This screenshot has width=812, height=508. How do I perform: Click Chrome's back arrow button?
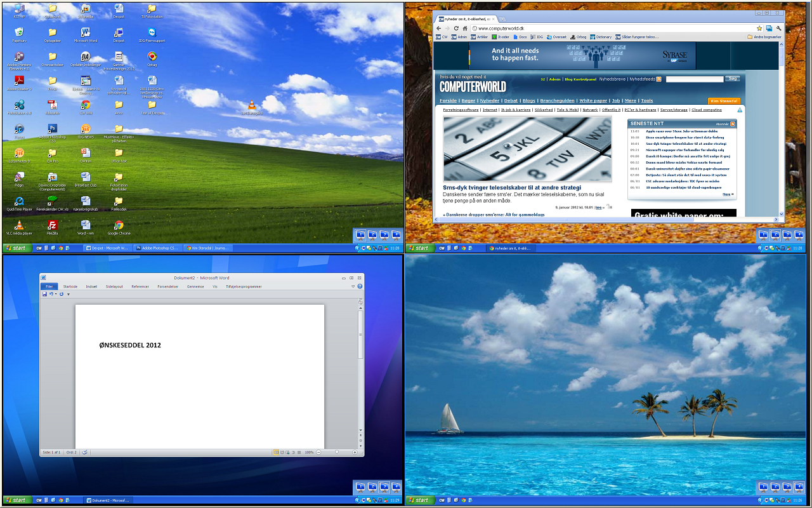(x=438, y=29)
